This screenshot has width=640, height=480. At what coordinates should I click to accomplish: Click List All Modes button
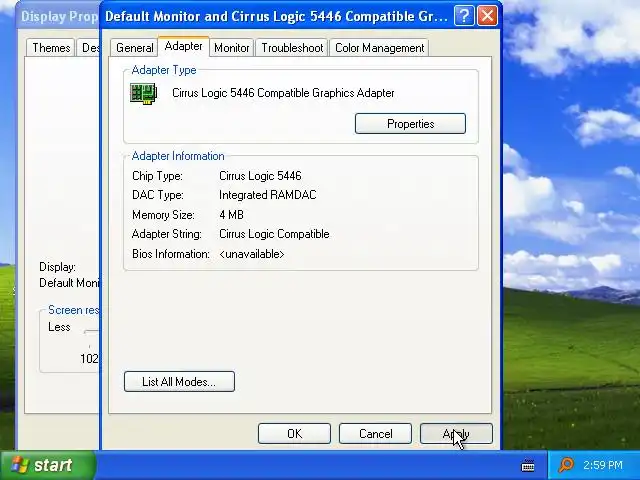tap(179, 382)
